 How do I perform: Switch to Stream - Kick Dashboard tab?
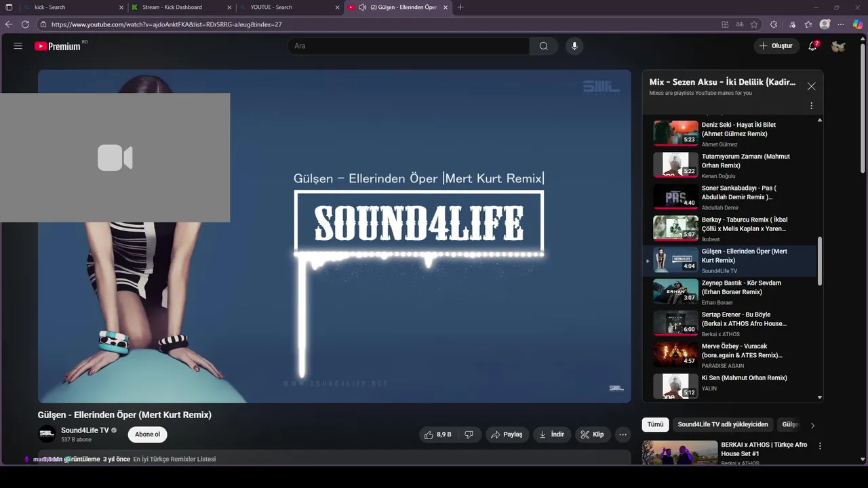(x=180, y=7)
